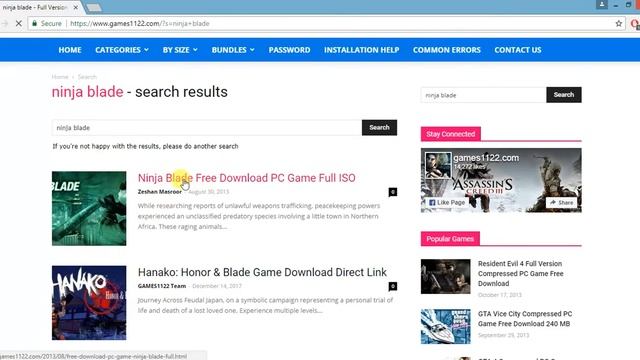
Task: Click the Home breadcrumb link
Action: [x=60, y=77]
